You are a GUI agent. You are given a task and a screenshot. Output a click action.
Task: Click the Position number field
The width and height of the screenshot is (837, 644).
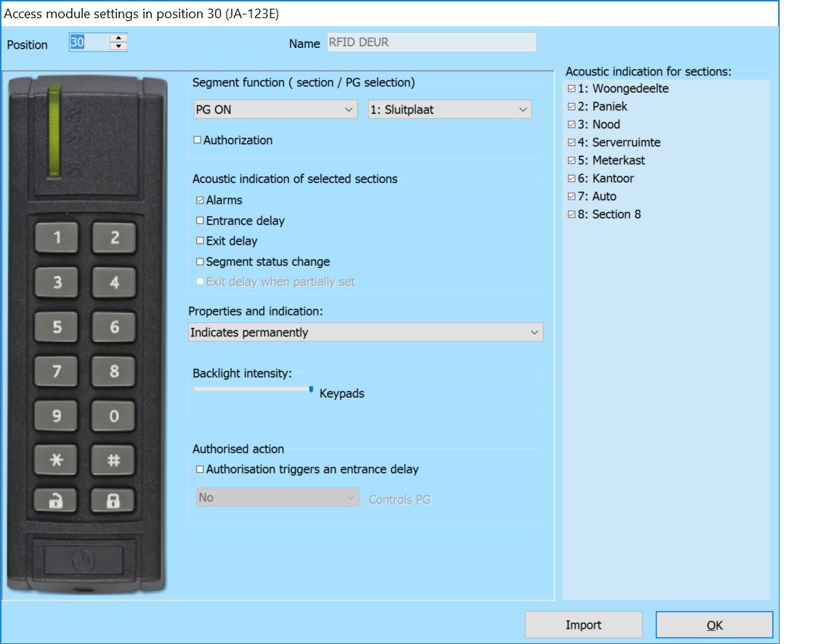(89, 42)
